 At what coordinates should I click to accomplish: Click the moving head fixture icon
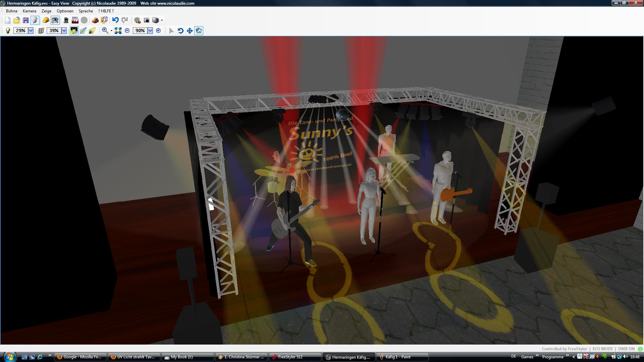(66, 20)
